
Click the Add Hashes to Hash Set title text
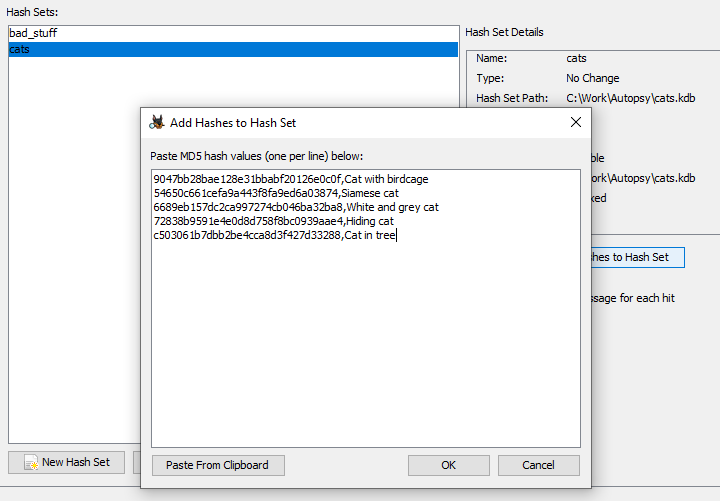[232, 123]
